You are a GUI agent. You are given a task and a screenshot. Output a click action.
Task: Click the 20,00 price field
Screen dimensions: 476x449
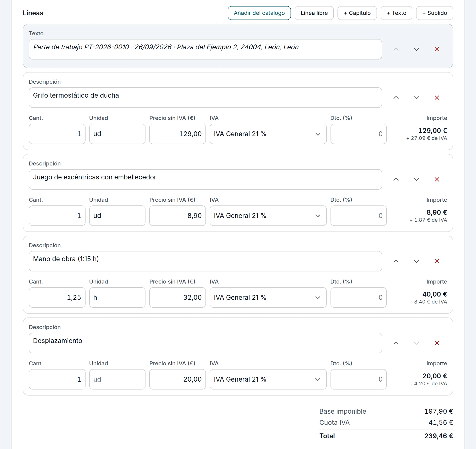tap(177, 379)
